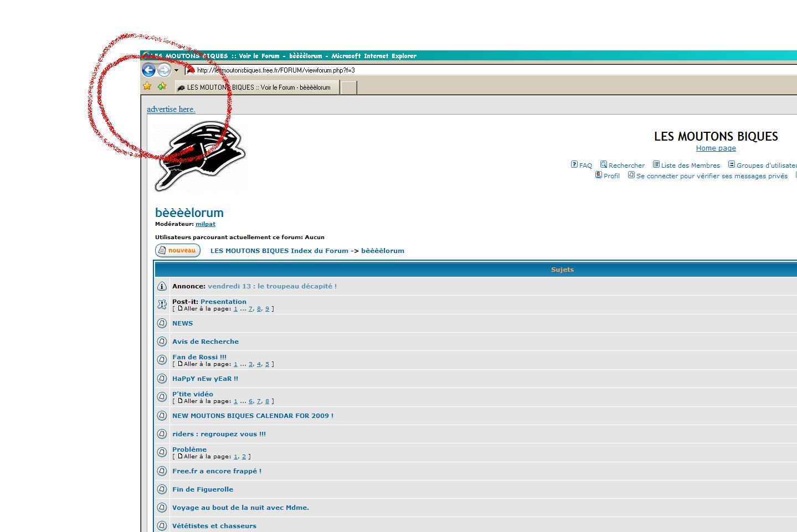Go to page 7 of Presentation

tap(251, 309)
